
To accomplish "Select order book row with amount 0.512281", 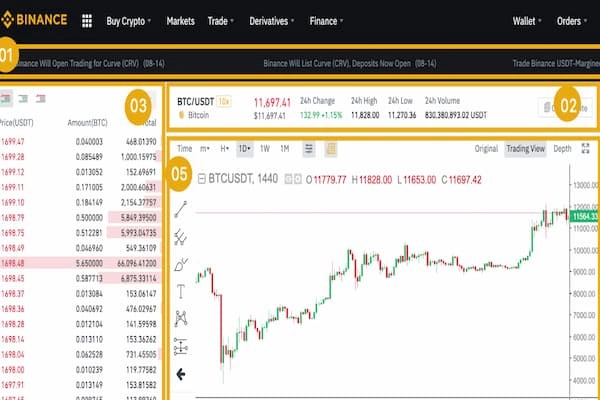I will pyautogui.click(x=80, y=233).
